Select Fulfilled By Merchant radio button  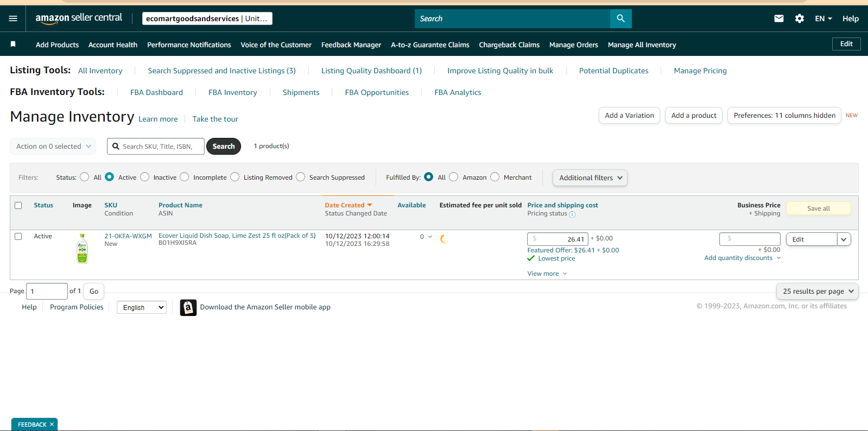click(x=495, y=177)
